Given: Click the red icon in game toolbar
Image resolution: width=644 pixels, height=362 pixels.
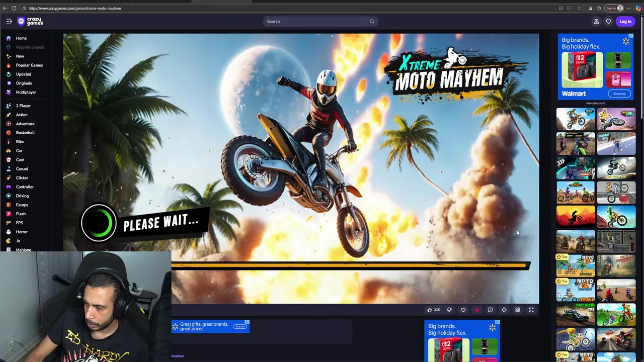Looking at the screenshot, I should [x=476, y=310].
